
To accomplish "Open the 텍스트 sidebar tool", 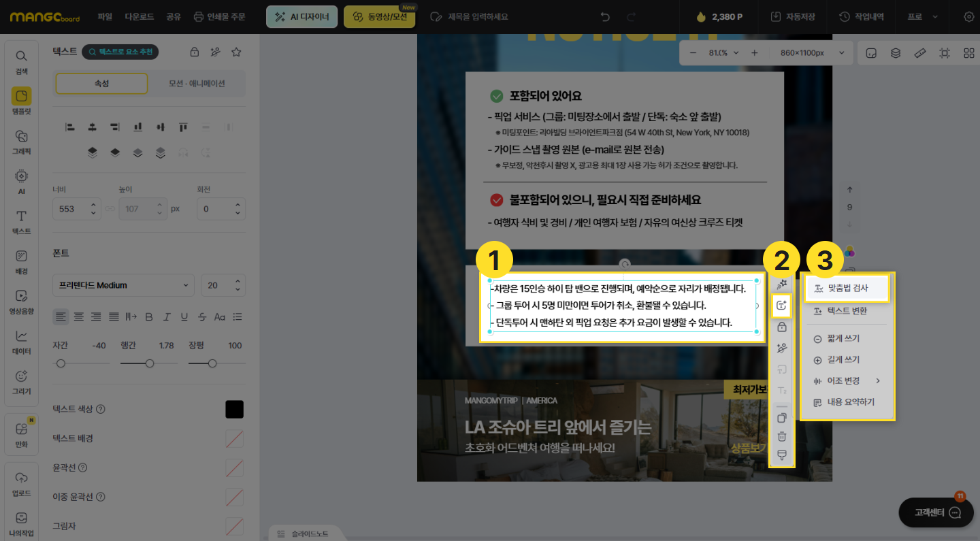I will pos(21,221).
